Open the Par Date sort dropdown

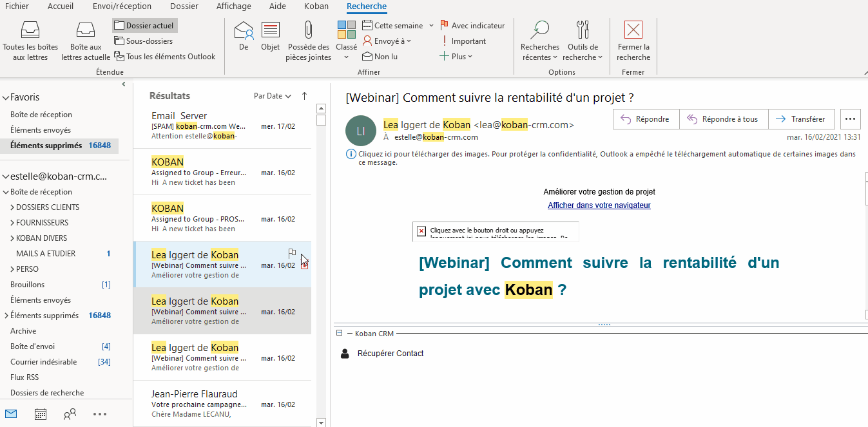273,96
